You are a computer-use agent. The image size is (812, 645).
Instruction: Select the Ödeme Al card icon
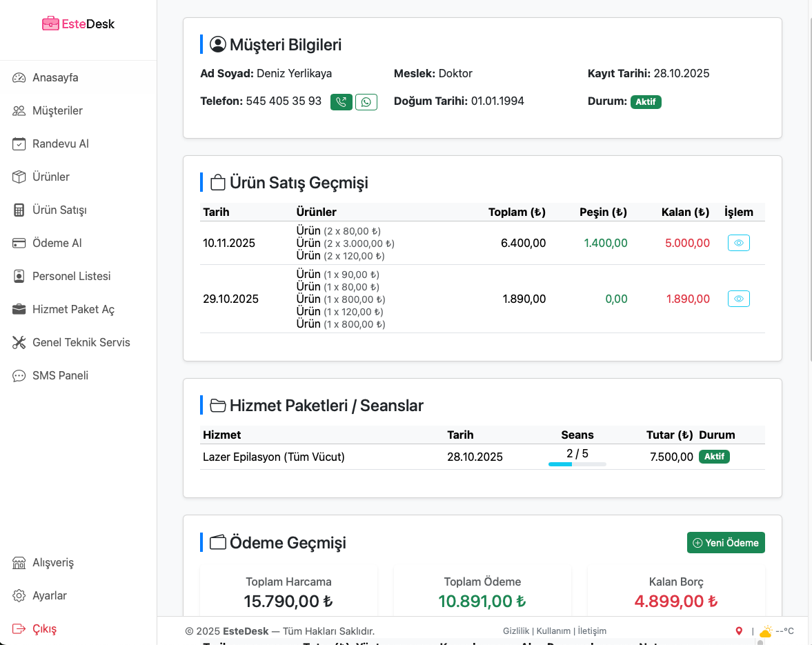pos(19,243)
